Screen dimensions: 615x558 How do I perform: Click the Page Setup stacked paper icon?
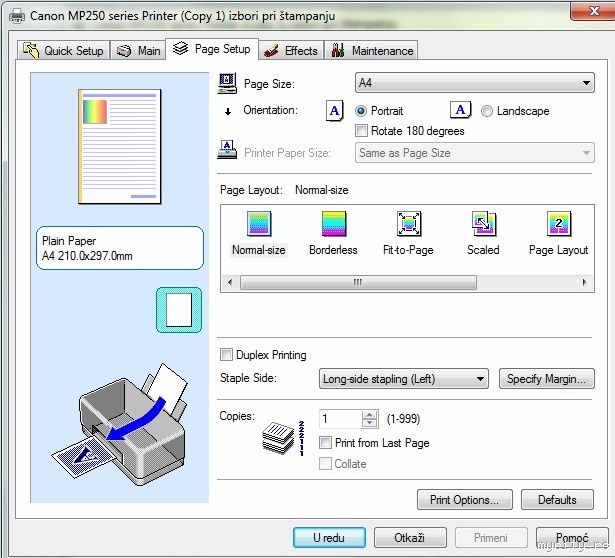[x=180, y=49]
